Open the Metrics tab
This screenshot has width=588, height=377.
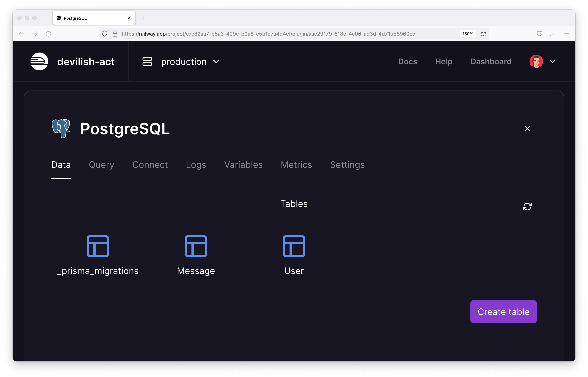point(296,165)
